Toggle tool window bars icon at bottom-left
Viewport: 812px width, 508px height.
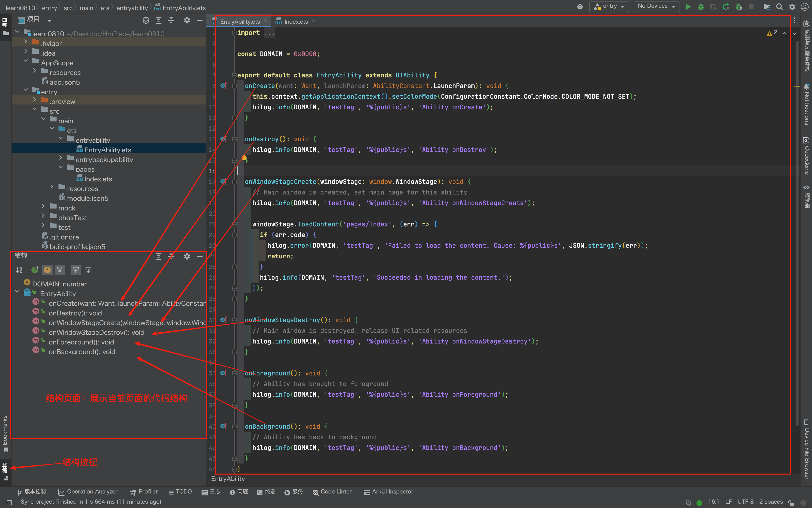point(9,503)
